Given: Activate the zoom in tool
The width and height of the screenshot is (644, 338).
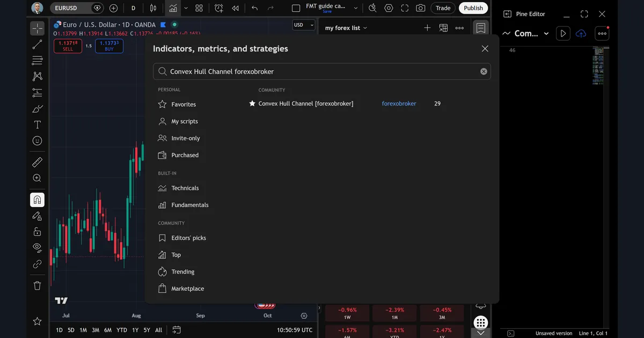Looking at the screenshot, I should point(37,178).
